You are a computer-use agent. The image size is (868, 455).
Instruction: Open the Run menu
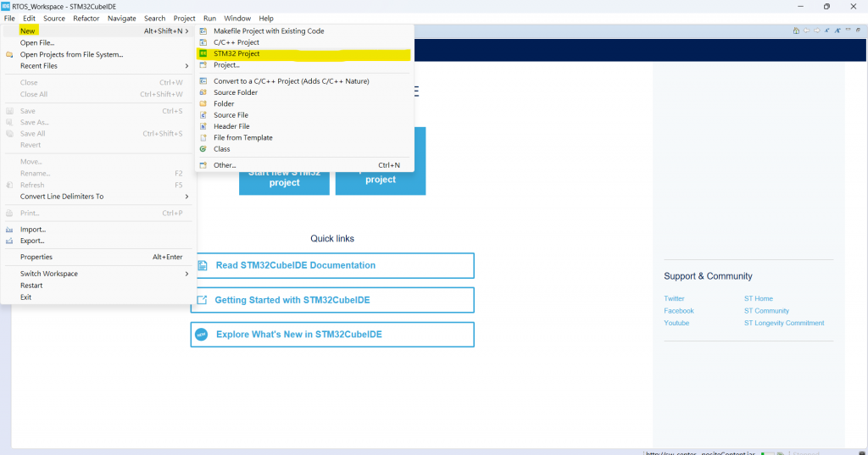point(210,19)
